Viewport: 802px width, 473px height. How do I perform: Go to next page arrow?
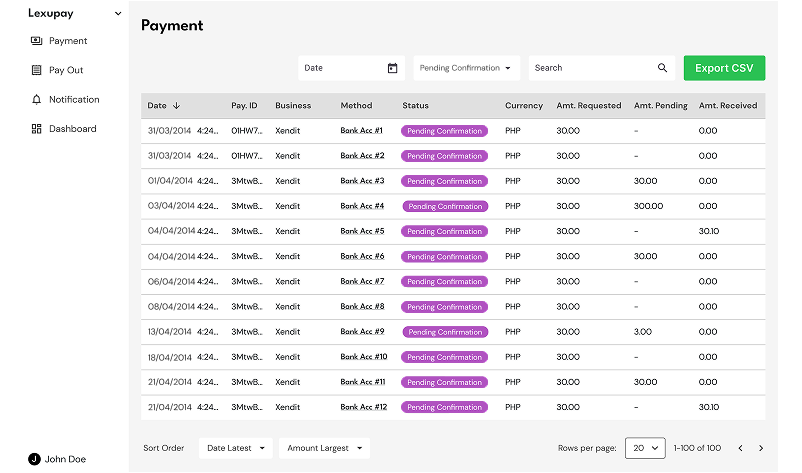click(761, 448)
